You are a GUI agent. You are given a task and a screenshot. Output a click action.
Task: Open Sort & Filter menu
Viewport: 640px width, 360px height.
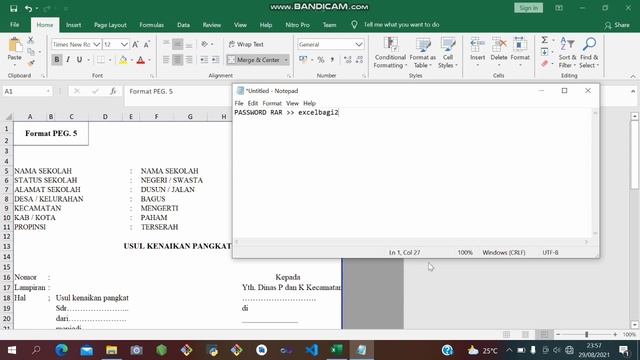pyautogui.click(x=567, y=53)
